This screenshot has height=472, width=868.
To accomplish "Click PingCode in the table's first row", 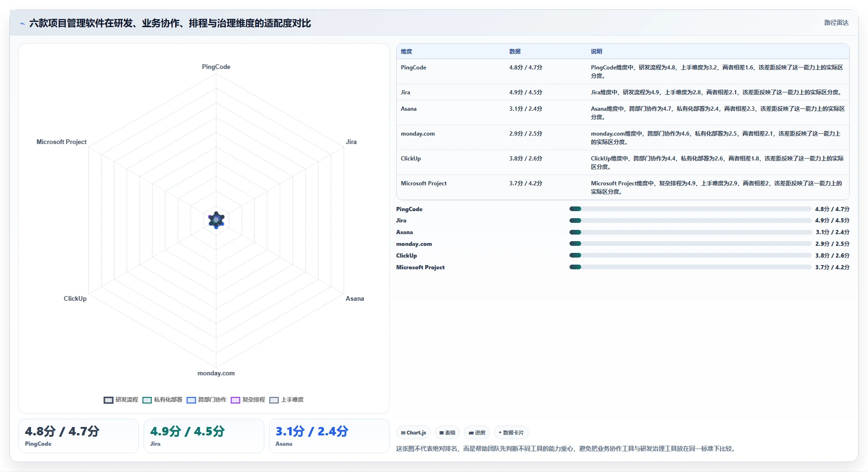I will pyautogui.click(x=414, y=68).
